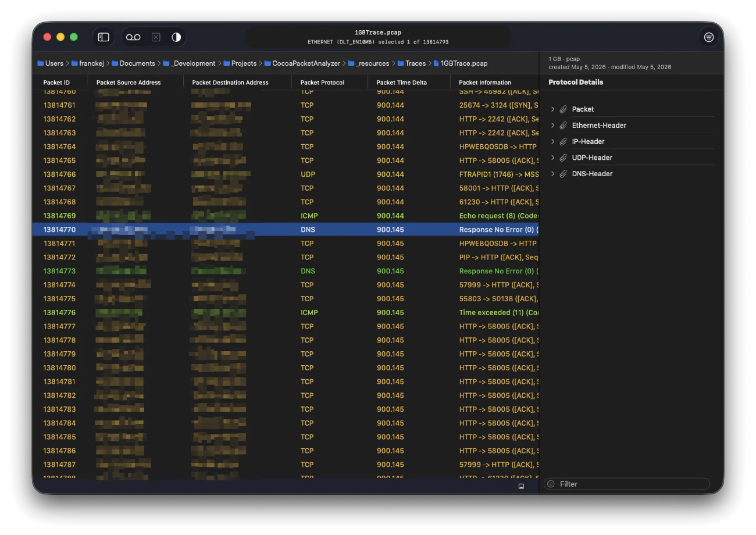756x535 pixels.
Task: Sort by Packet Information column header
Action: click(x=485, y=83)
